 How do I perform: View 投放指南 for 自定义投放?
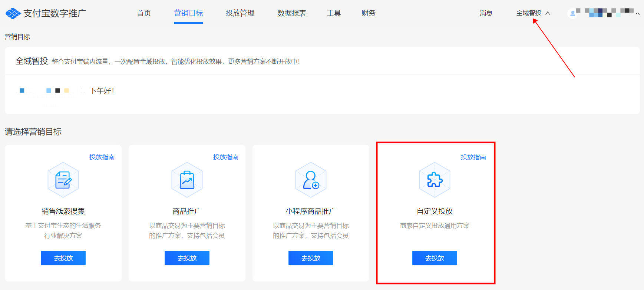[473, 157]
